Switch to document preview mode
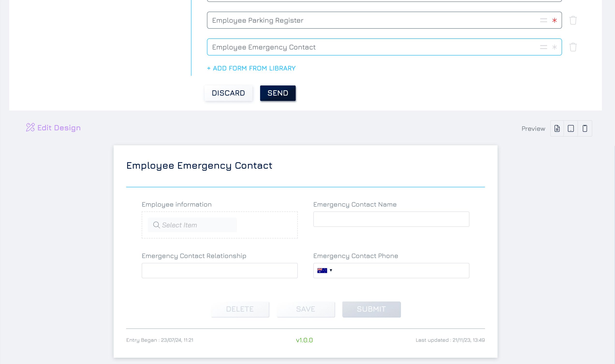This screenshot has width=615, height=364. click(557, 128)
